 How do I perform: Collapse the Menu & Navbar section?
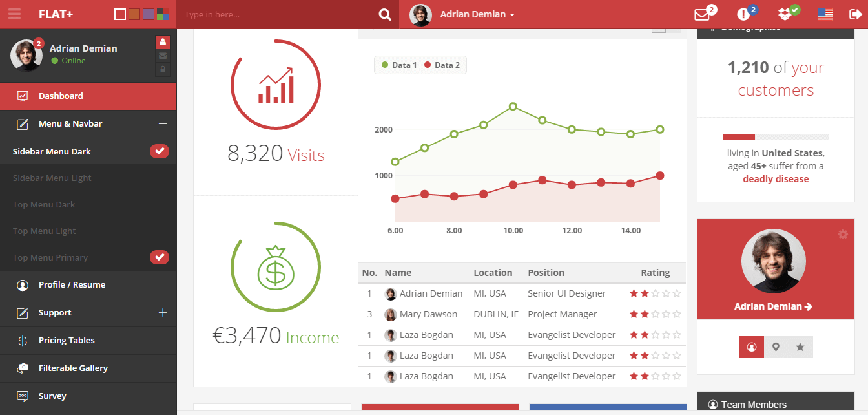click(163, 123)
